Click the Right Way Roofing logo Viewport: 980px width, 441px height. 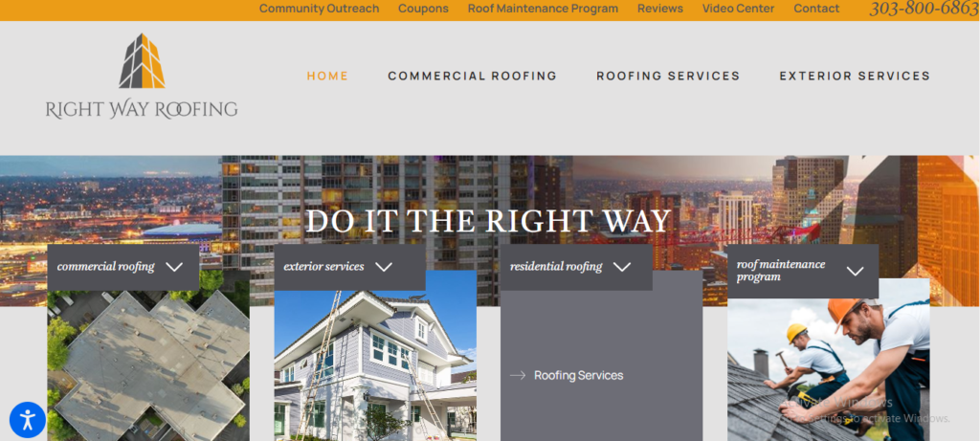pos(142,77)
